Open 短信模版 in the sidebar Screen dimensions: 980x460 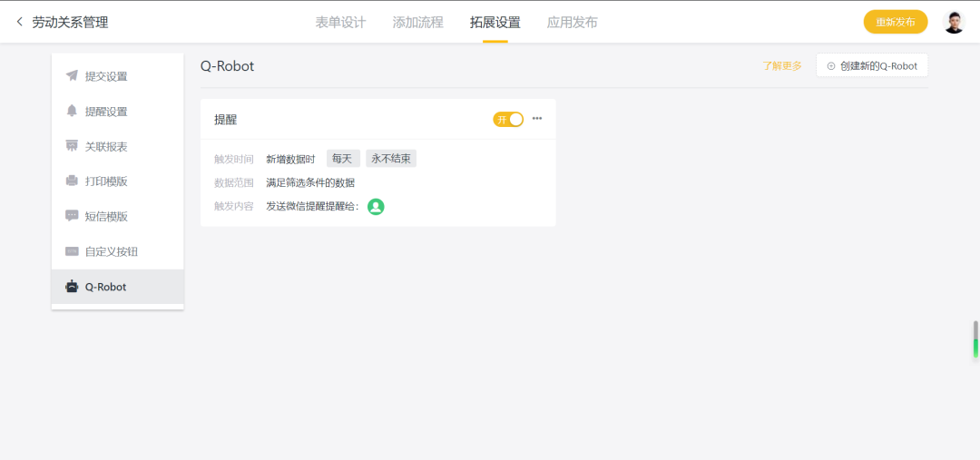[x=117, y=216]
